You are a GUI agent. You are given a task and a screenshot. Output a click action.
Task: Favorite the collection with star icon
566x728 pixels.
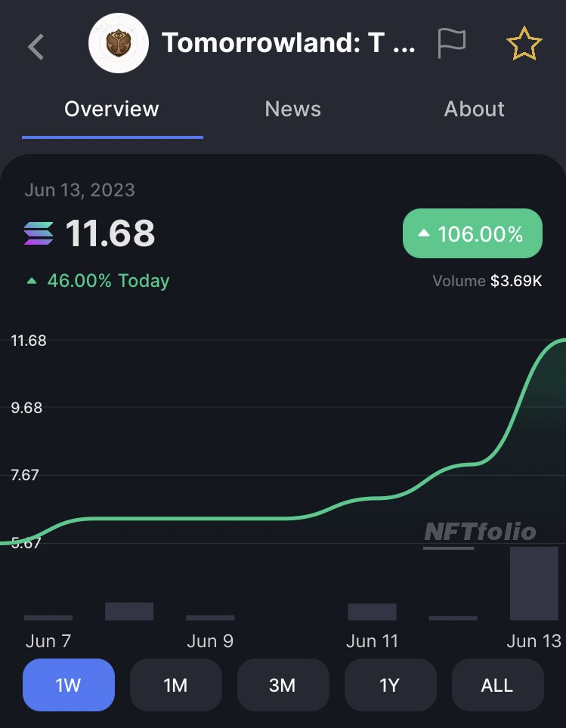coord(524,44)
